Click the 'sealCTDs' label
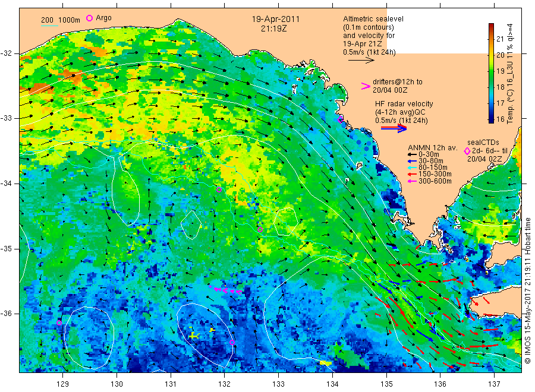Viewport: 535px width, 392px height. tap(483, 143)
